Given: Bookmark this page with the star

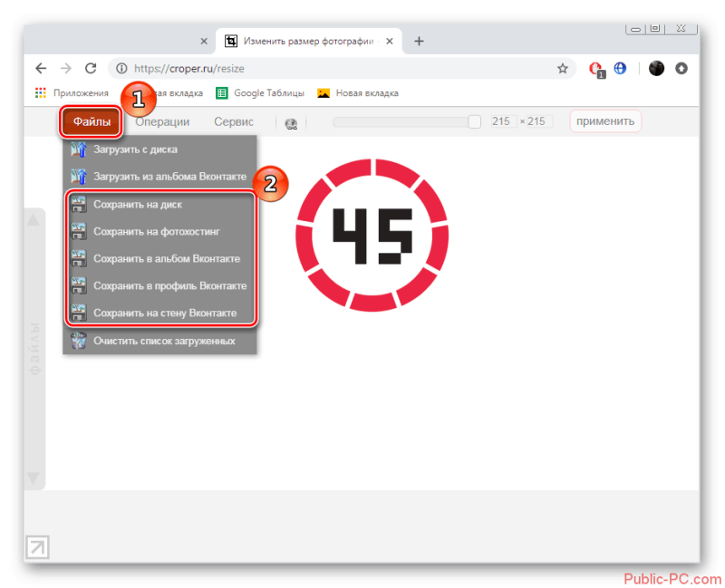Looking at the screenshot, I should click(562, 69).
